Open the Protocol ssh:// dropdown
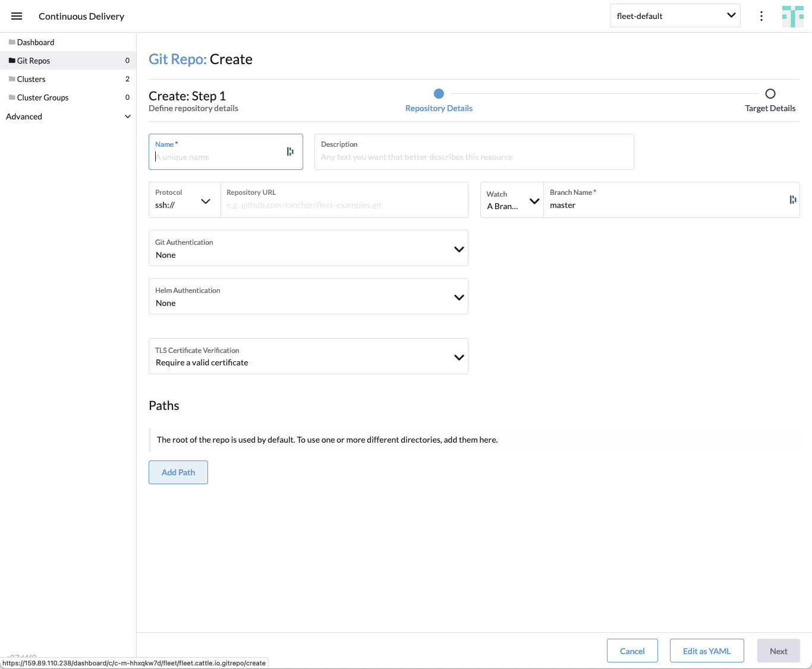The image size is (812, 669). 184,200
